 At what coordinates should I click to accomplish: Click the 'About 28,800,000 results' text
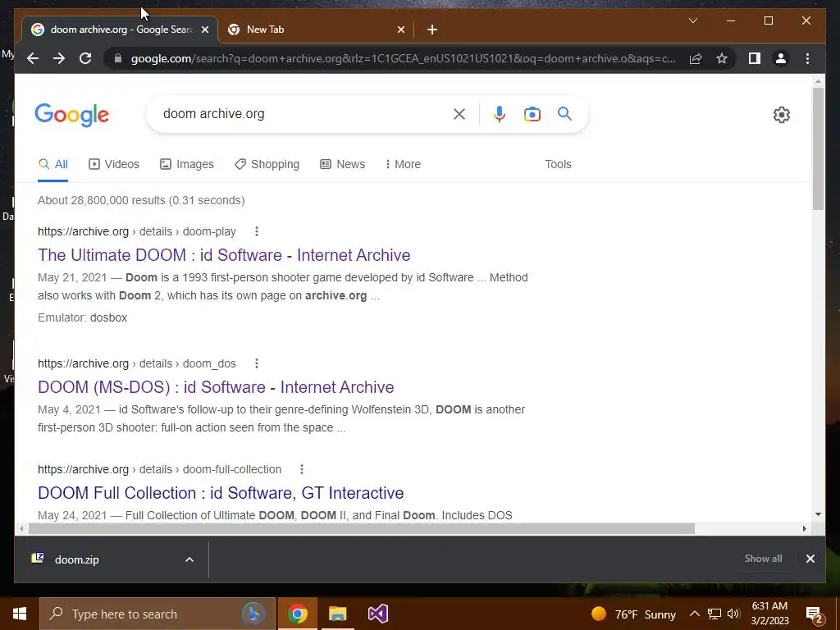141,200
